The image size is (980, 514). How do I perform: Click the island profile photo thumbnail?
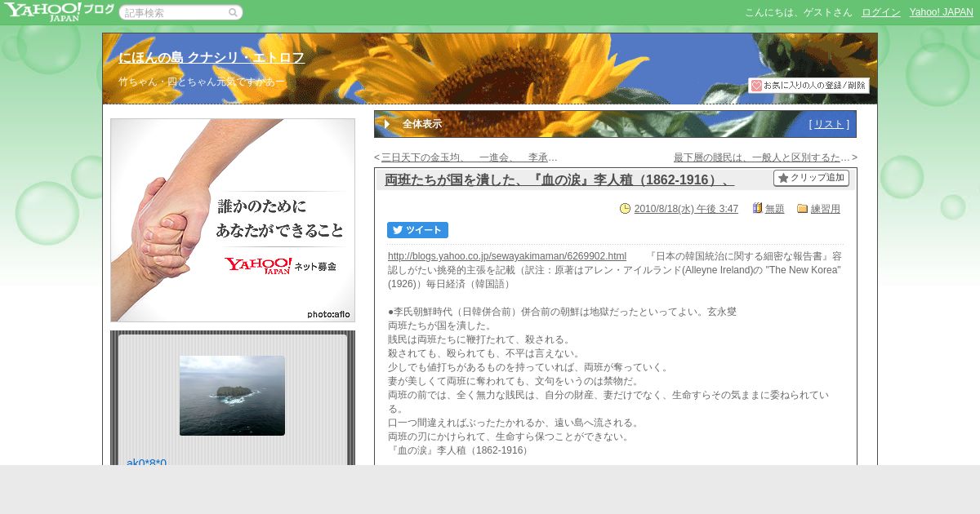232,396
